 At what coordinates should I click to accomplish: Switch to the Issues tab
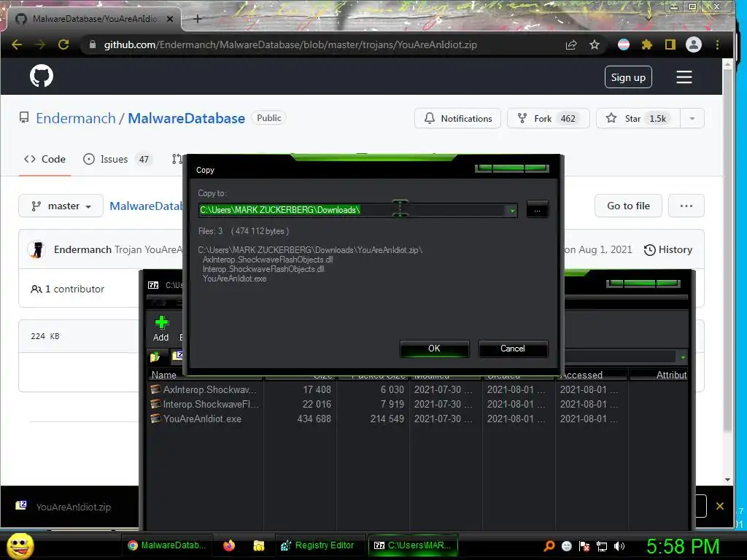[x=117, y=159]
